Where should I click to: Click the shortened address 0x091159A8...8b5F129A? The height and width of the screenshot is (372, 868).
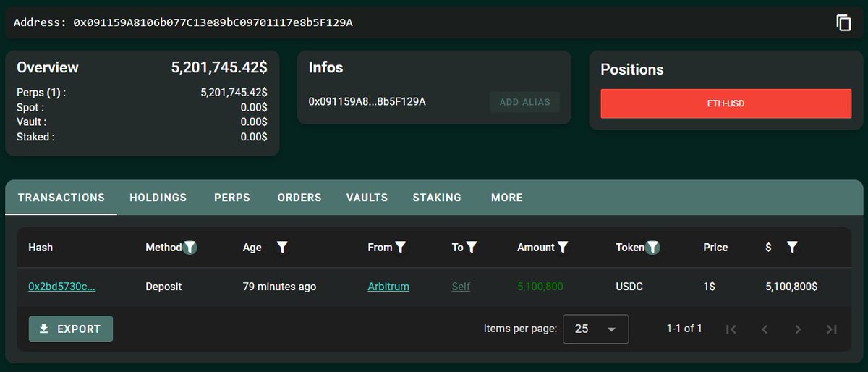(367, 101)
